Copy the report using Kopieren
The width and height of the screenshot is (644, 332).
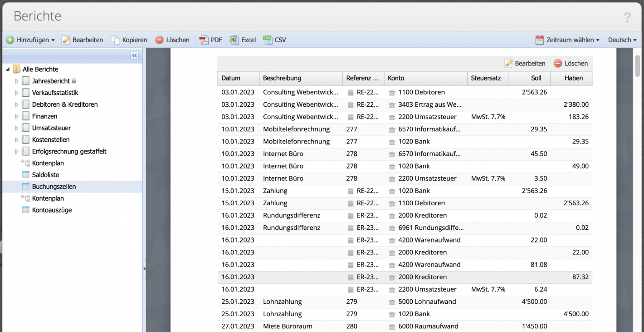130,40
